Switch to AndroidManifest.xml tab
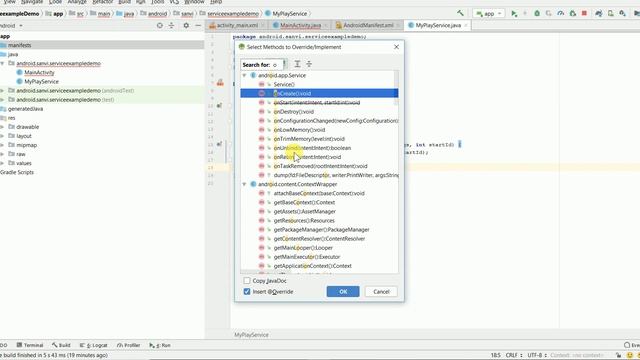 (x=368, y=25)
